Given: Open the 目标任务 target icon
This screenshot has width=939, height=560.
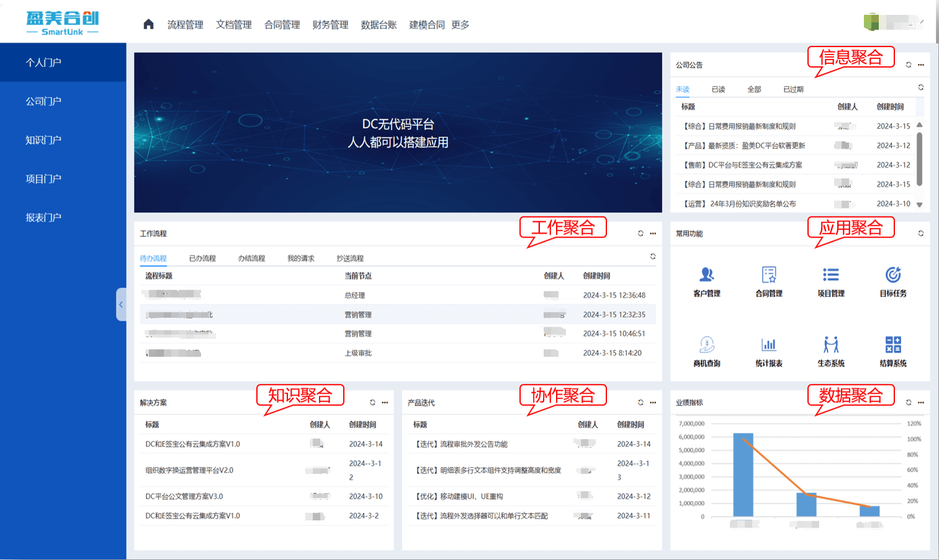Looking at the screenshot, I should (x=892, y=275).
